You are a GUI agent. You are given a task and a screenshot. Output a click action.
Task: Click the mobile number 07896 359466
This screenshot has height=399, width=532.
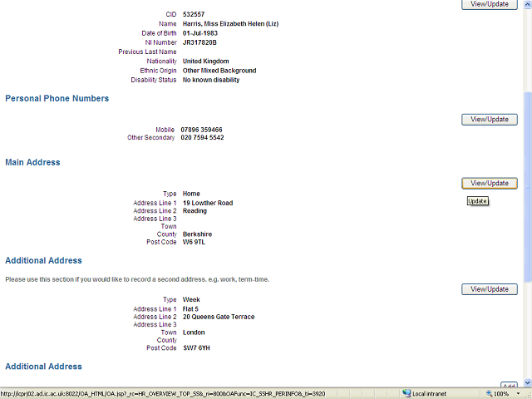(x=201, y=130)
